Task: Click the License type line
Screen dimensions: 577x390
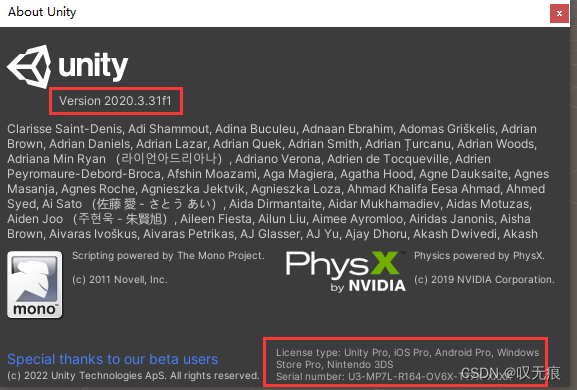Action: (407, 352)
